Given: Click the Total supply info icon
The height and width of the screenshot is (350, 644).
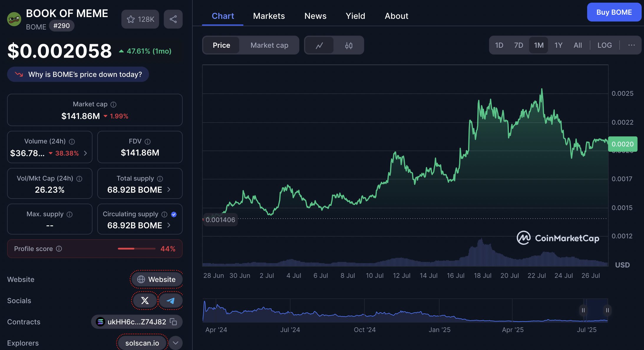Looking at the screenshot, I should pyautogui.click(x=160, y=179).
